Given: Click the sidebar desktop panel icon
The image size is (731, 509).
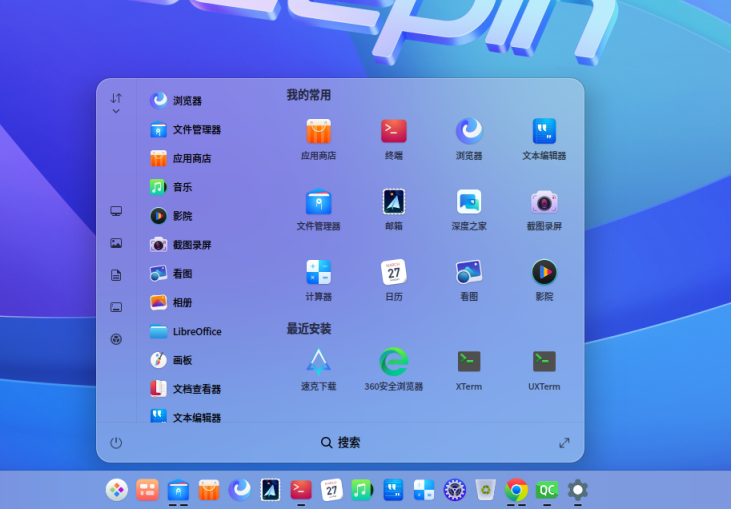Looking at the screenshot, I should [116, 307].
